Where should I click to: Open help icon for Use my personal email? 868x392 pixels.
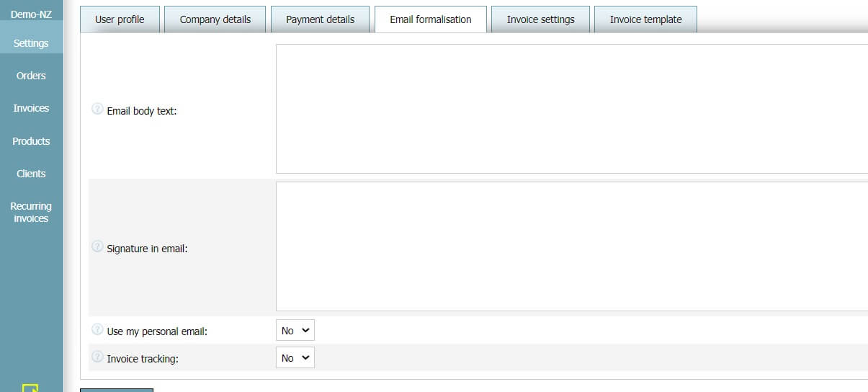97,330
